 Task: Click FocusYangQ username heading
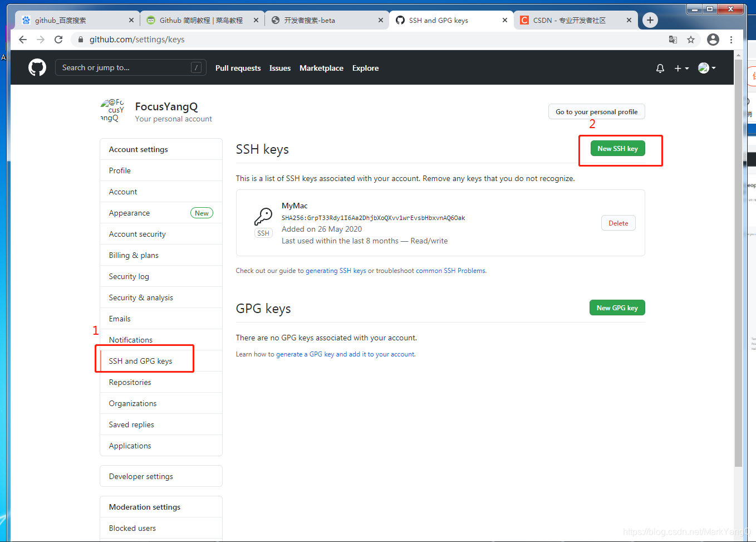pyautogui.click(x=166, y=106)
